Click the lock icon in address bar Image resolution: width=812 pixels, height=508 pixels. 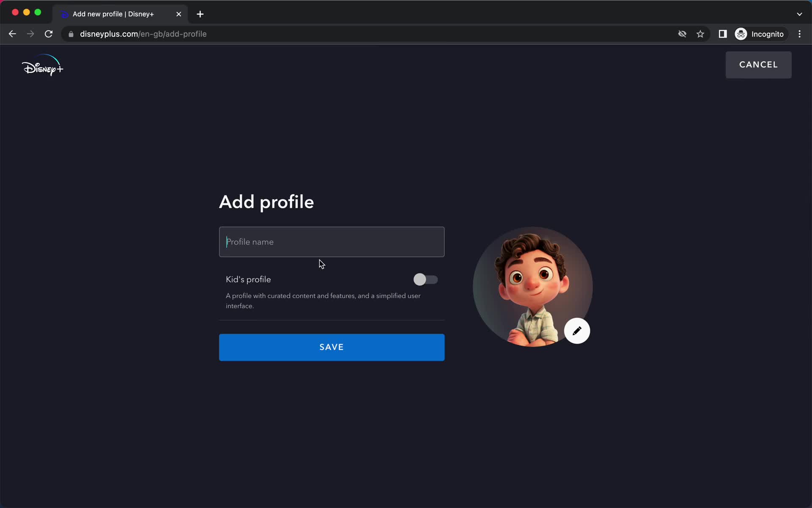coord(71,34)
